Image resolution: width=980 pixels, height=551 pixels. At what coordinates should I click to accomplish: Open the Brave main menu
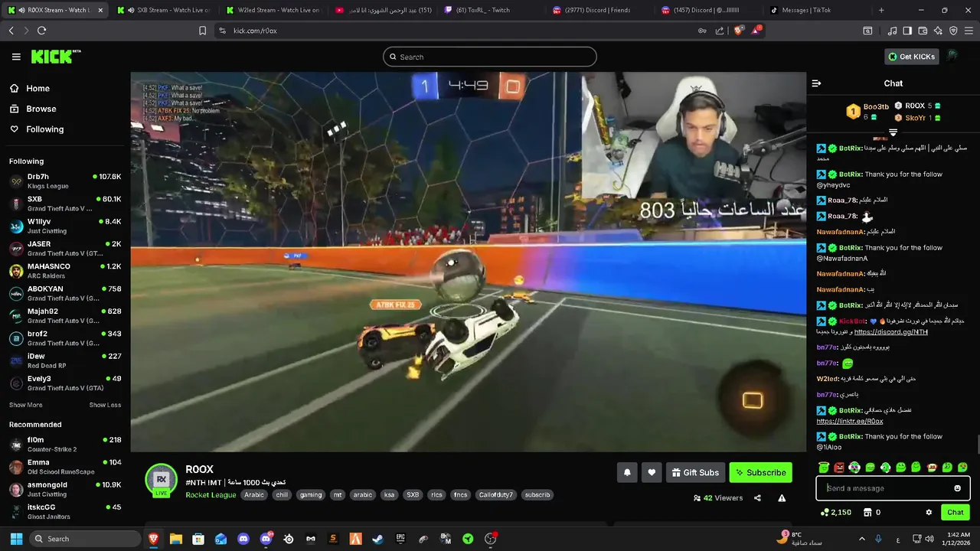(x=969, y=31)
